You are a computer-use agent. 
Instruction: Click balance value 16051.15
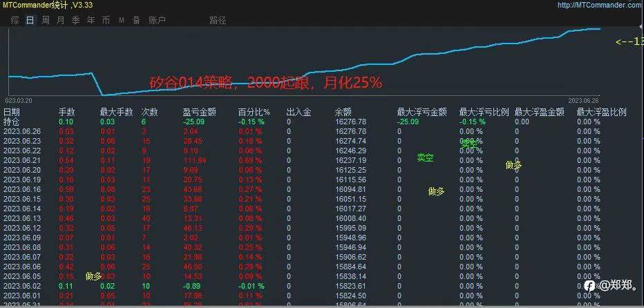[x=350, y=199]
